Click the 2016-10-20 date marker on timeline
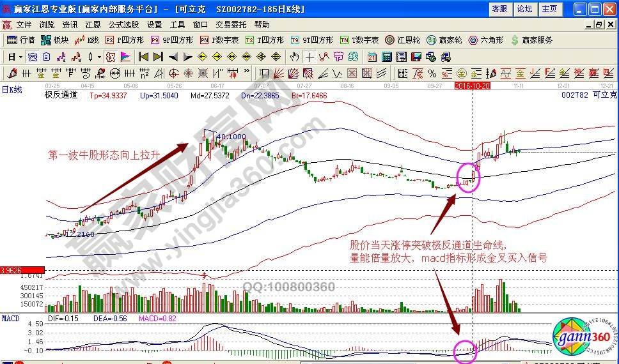The height and width of the screenshot is (364, 619). [472, 85]
